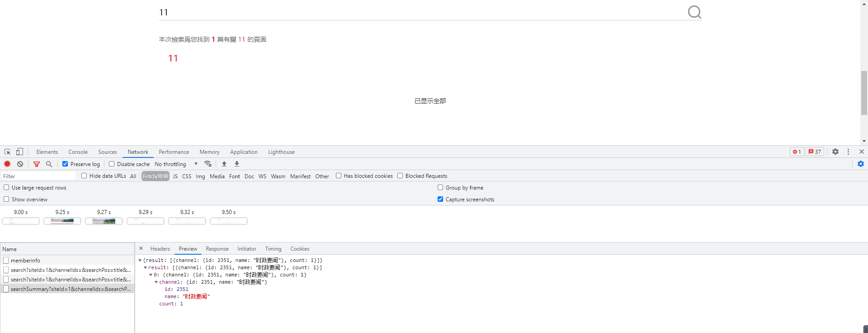The height and width of the screenshot is (333, 868).
Task: Toggle the network filter funnel icon
Action: (x=37, y=164)
